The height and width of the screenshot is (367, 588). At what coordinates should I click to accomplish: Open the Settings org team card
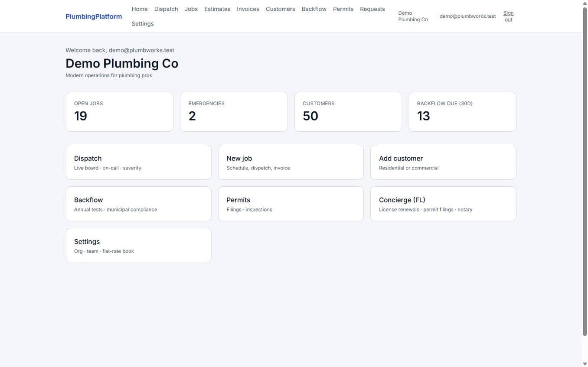coord(138,246)
